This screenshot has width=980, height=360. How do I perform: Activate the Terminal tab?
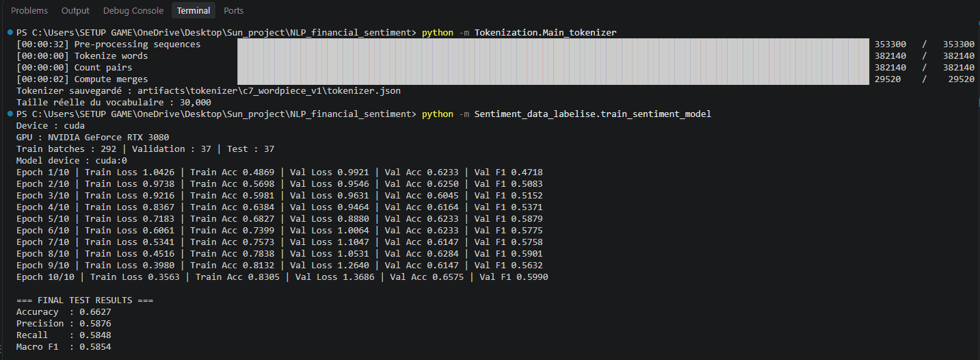tap(194, 10)
